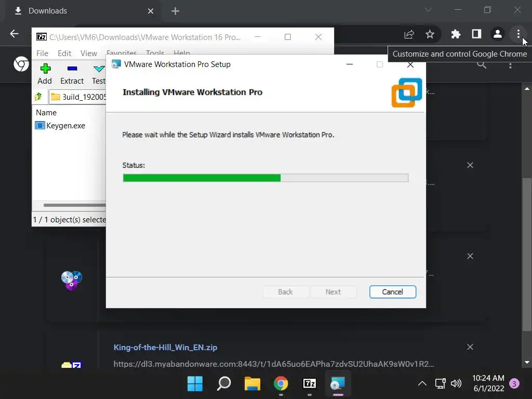Remove the download entry above King-of-the-Hill
532x399 pixels.
[x=470, y=256]
